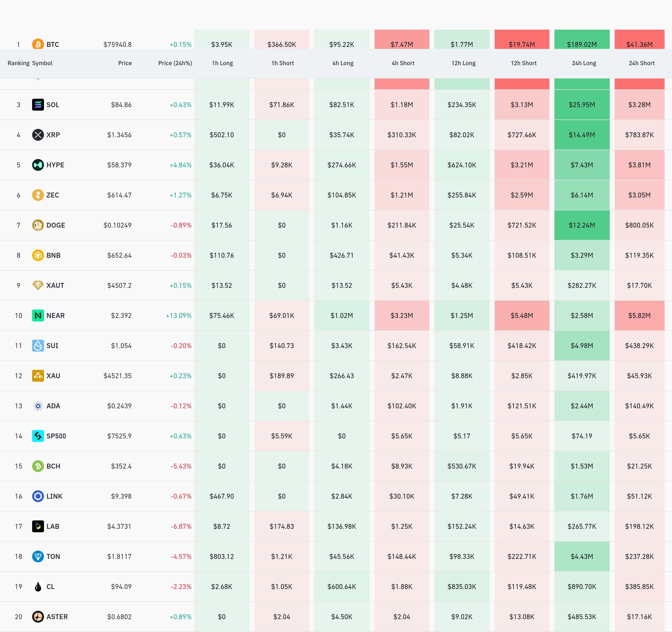Sort by 12h Short column header
The width and height of the screenshot is (672, 632).
524,63
